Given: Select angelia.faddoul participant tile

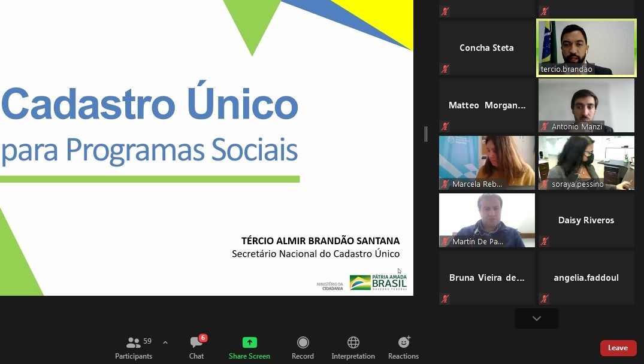Looking at the screenshot, I should (x=586, y=278).
